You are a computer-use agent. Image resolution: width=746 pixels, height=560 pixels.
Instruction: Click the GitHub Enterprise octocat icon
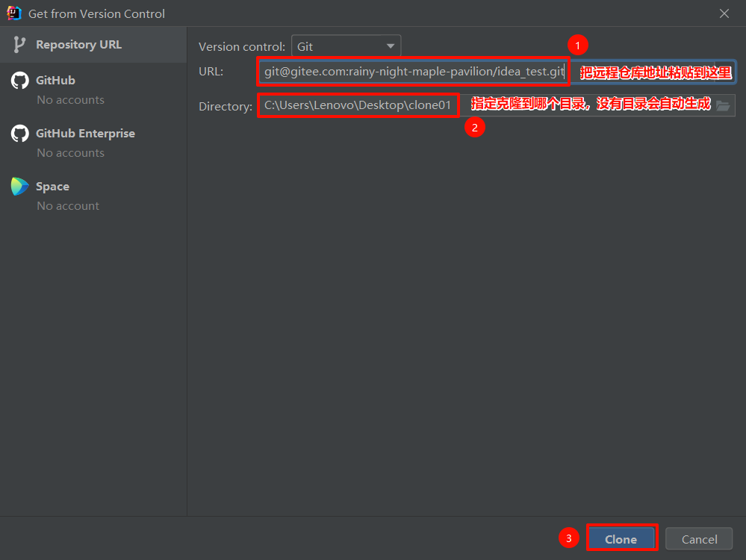(20, 134)
